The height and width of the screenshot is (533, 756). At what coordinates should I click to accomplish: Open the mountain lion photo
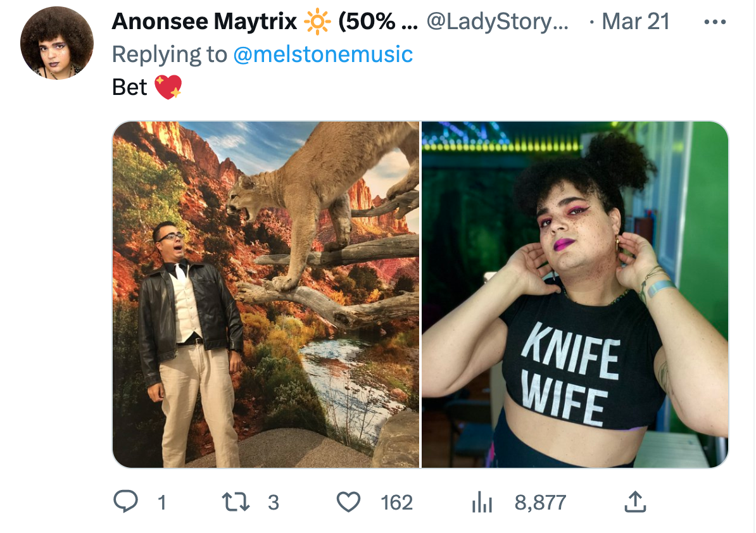tap(266, 294)
